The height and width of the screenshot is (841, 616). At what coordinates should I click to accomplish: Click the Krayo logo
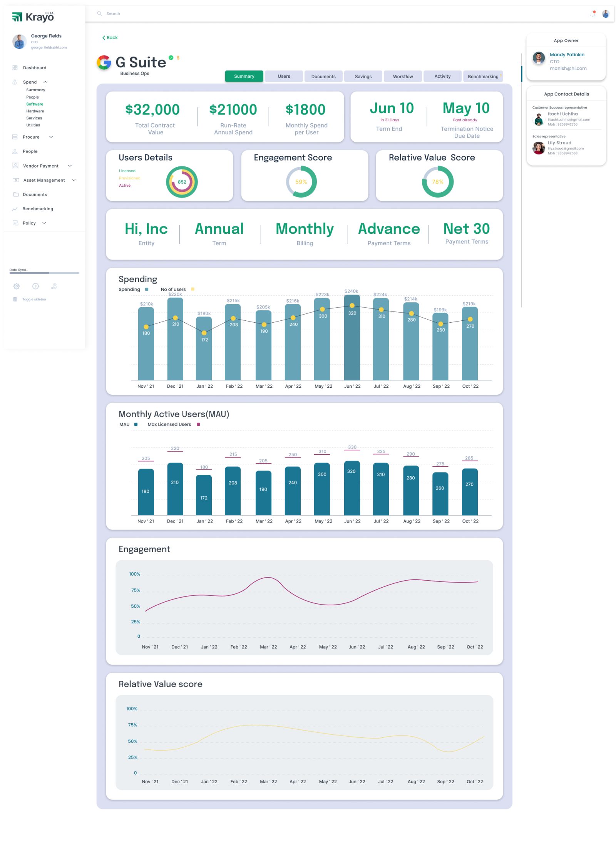(33, 17)
